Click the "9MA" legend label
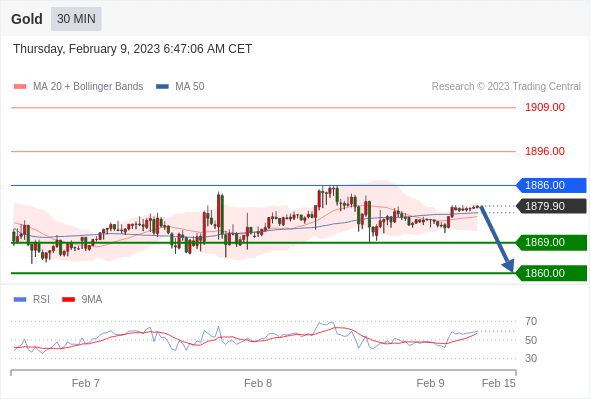590x400 pixels. tap(92, 300)
